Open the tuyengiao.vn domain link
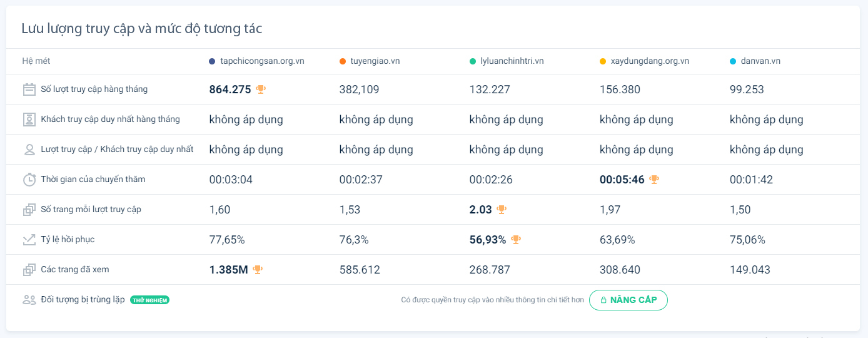 (x=375, y=61)
